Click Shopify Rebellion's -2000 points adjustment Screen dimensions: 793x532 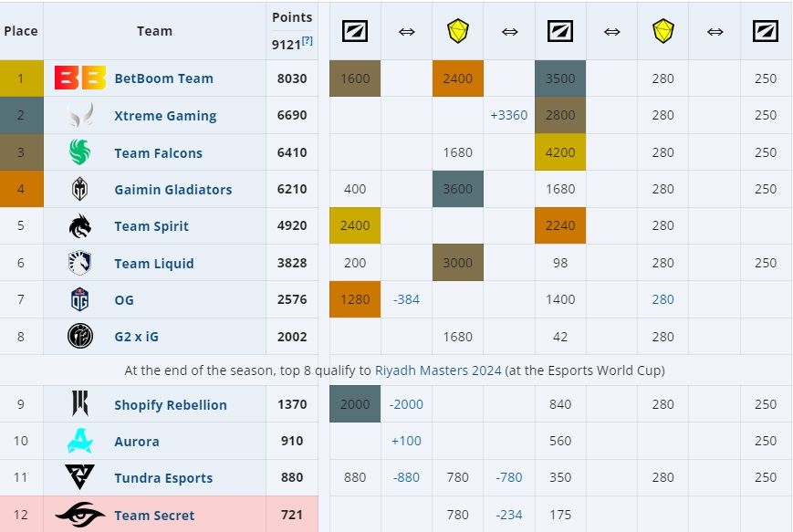point(406,404)
